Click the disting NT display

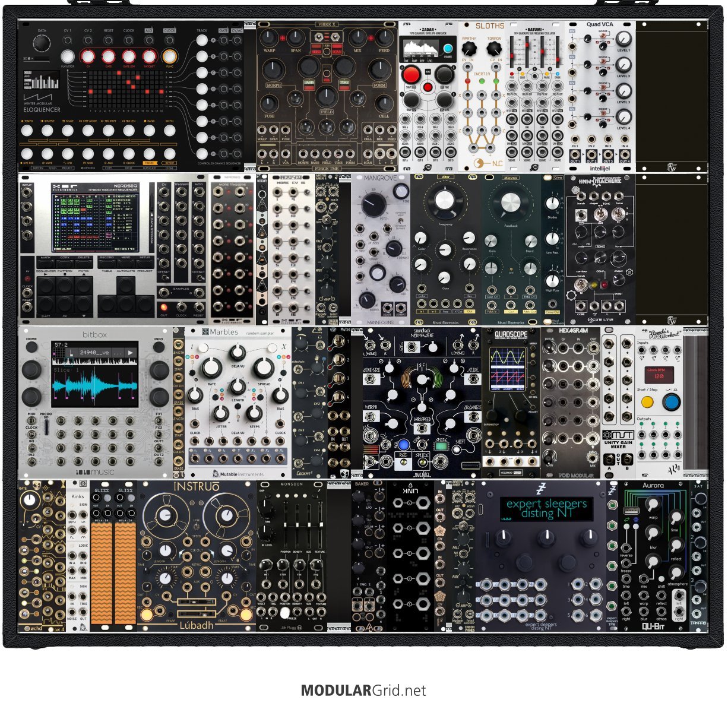546,508
